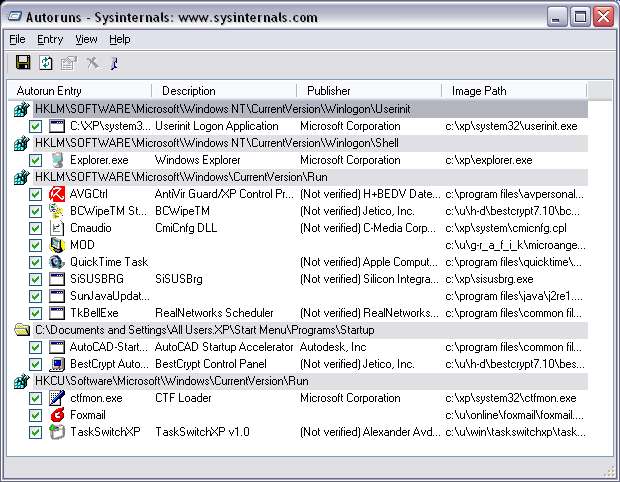Select the AVGCtrl red icon
The image size is (620, 482).
point(57,194)
